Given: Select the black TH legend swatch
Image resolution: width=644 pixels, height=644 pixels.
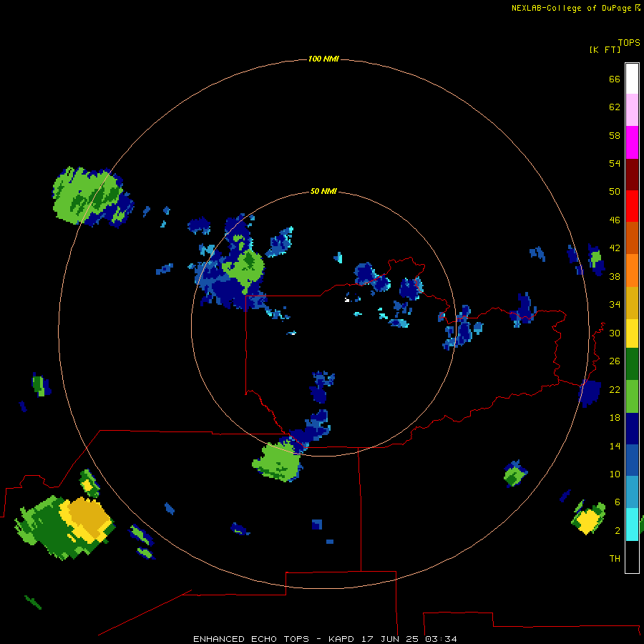Looking at the screenshot, I should [632, 557].
